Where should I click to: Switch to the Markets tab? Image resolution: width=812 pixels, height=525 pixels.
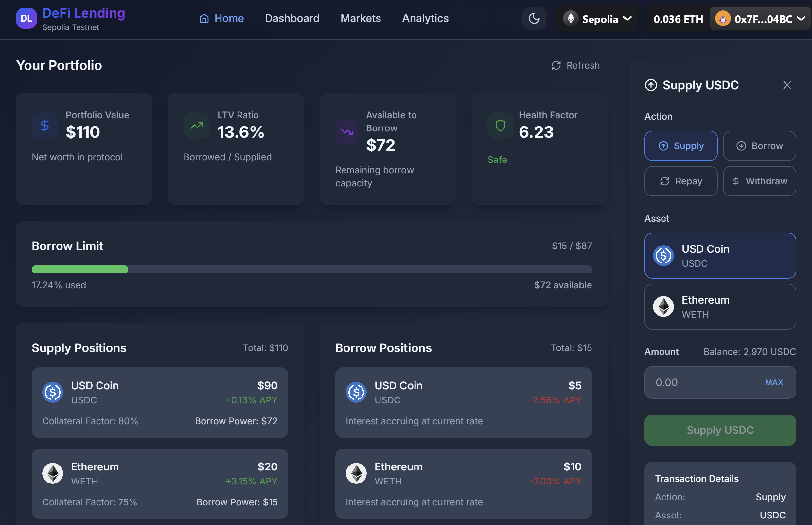[361, 18]
